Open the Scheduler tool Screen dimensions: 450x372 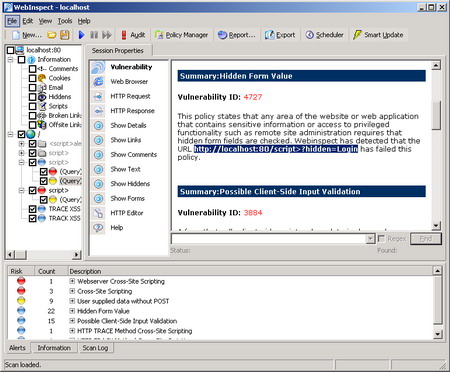324,35
